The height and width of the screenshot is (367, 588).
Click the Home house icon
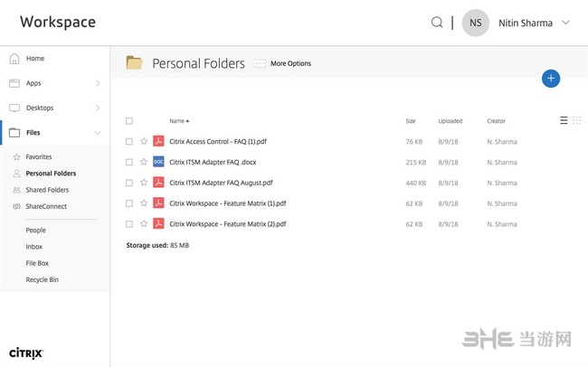[x=14, y=58]
